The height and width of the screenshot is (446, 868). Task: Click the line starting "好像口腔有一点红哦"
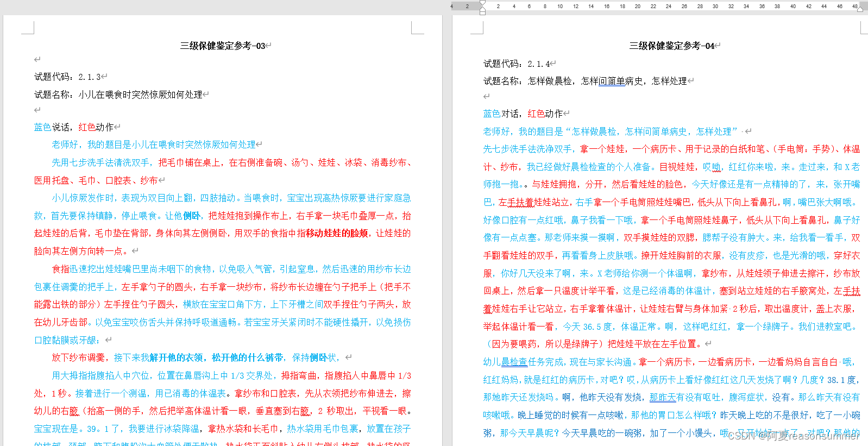[672, 220]
